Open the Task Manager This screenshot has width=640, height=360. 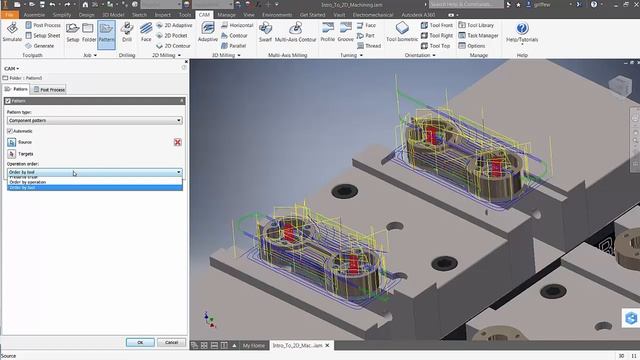pos(478,36)
